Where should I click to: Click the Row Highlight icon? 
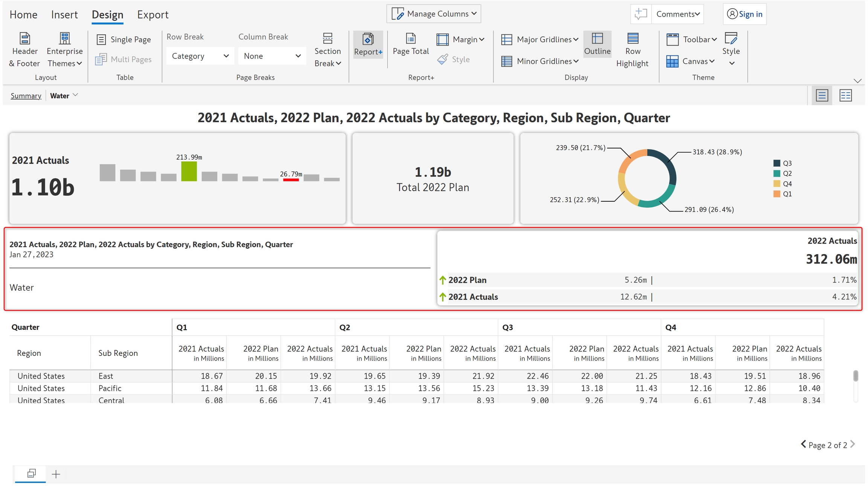tap(633, 39)
